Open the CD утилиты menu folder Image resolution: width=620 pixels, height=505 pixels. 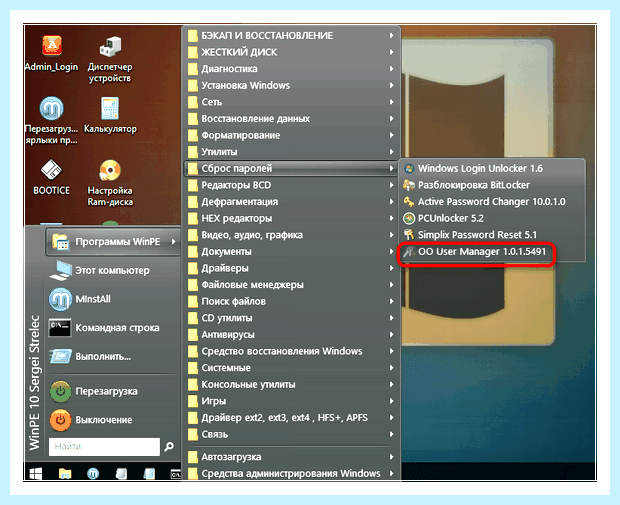pyautogui.click(x=291, y=318)
